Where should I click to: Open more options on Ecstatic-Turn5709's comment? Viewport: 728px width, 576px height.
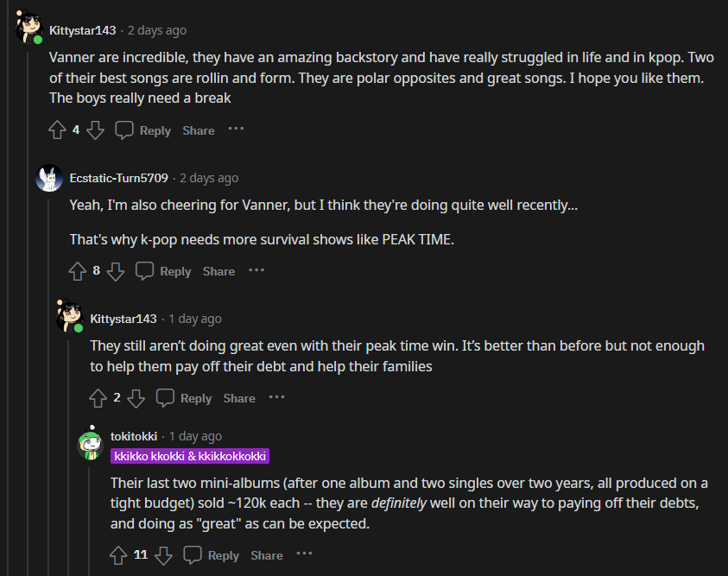click(x=256, y=270)
